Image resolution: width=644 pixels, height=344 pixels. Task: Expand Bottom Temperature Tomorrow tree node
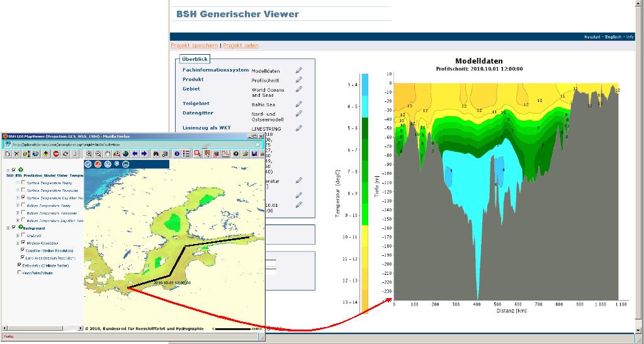(18, 213)
